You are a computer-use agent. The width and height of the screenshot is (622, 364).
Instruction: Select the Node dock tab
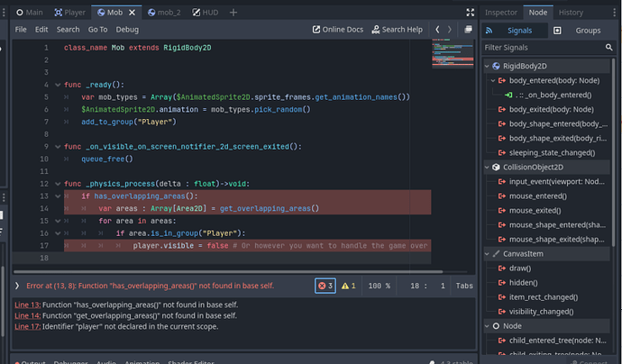(537, 13)
